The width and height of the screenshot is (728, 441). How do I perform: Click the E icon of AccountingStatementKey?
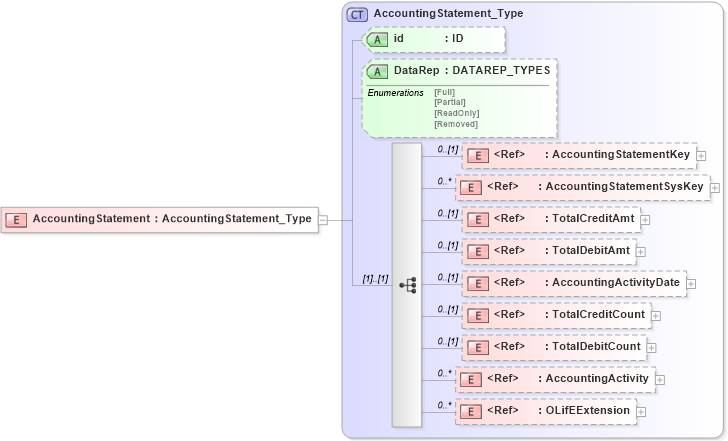point(478,156)
